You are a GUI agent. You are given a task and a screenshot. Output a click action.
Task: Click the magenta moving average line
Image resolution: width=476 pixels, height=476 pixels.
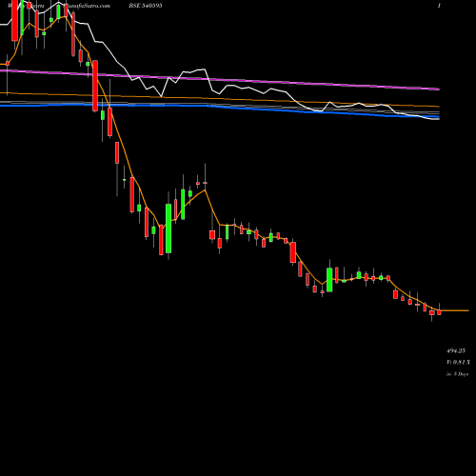(x=220, y=79)
